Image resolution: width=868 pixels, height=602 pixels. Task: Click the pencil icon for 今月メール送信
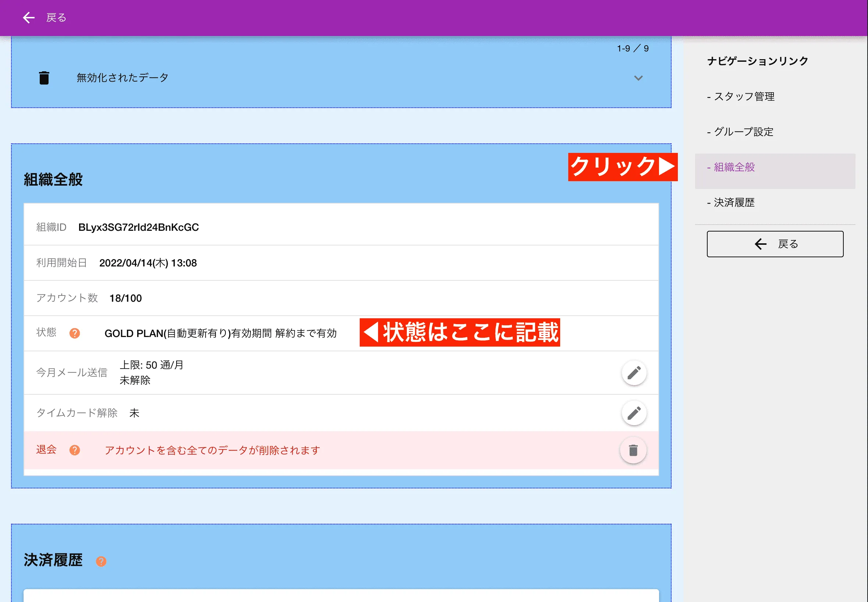tap(634, 372)
